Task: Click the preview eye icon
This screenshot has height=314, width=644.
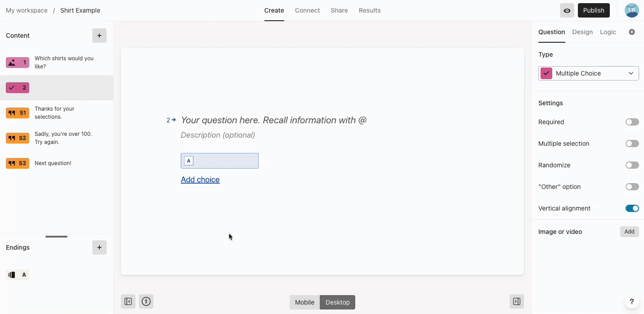Action: pos(567,10)
